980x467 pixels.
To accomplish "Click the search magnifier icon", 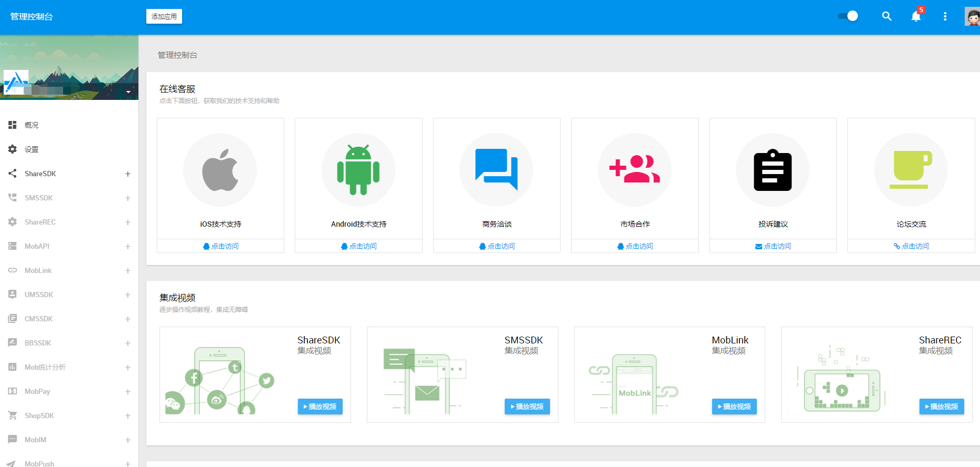I will click(887, 16).
